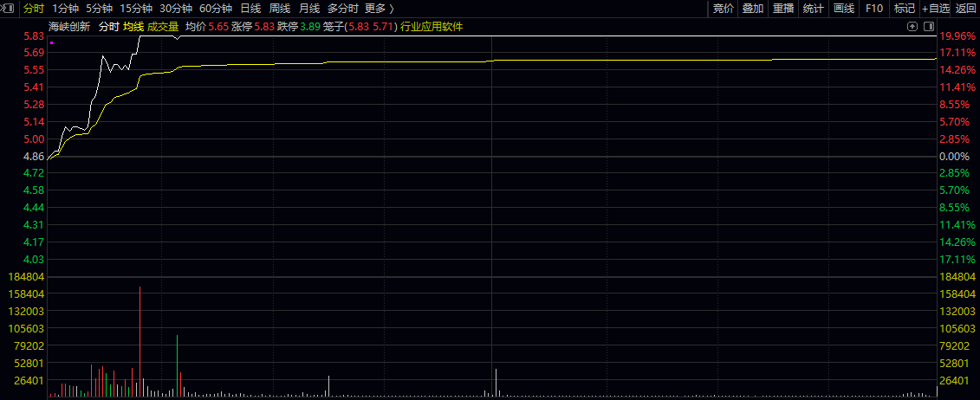Click the 5.69 price on left axis
The width and height of the screenshot is (980, 400).
pyautogui.click(x=34, y=53)
